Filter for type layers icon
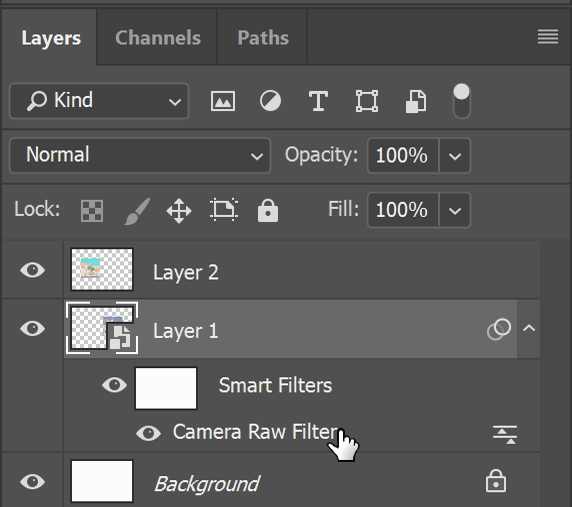Image resolution: width=572 pixels, height=507 pixels. 318,101
